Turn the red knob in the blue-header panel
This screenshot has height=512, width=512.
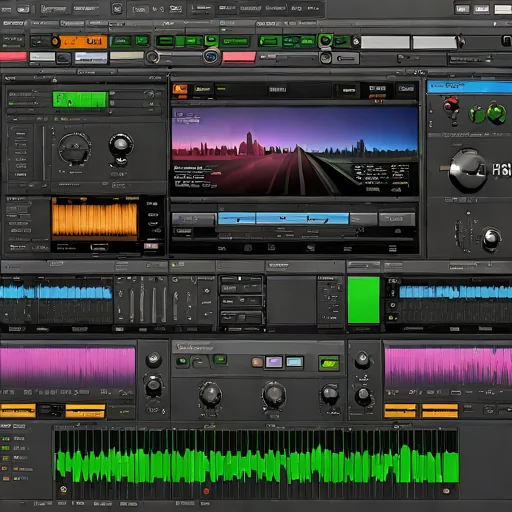coord(451,105)
